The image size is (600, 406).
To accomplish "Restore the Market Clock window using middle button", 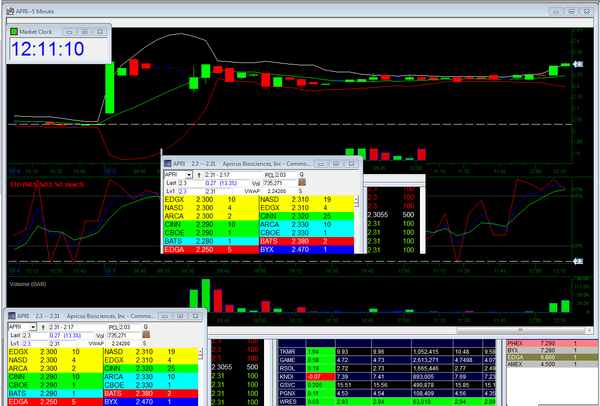I will pyautogui.click(x=83, y=31).
